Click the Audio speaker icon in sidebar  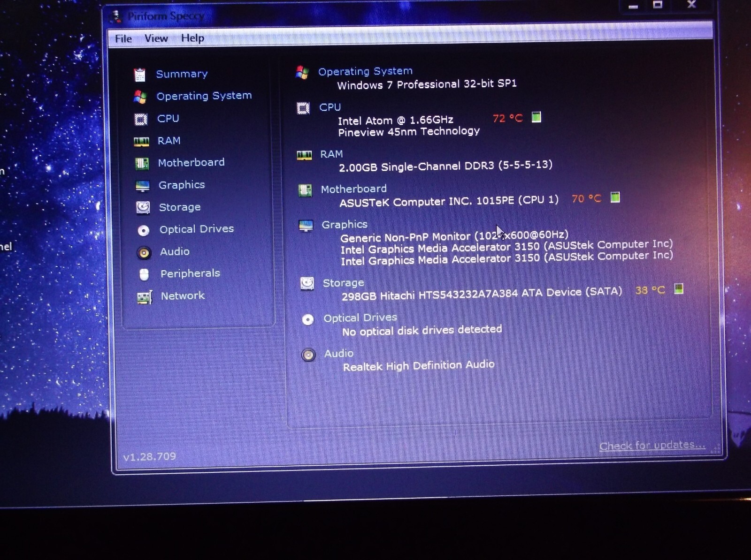coord(144,253)
